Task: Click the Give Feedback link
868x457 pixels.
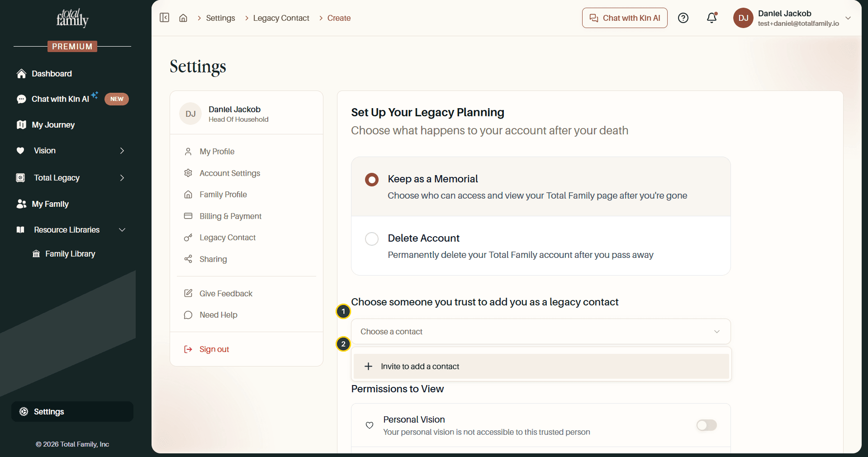Action: pyautogui.click(x=226, y=294)
